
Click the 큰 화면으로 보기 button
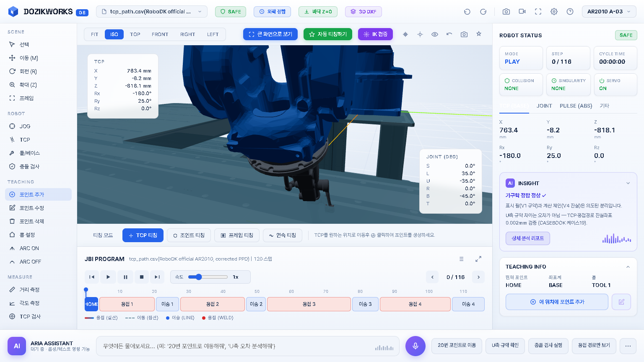tap(270, 34)
